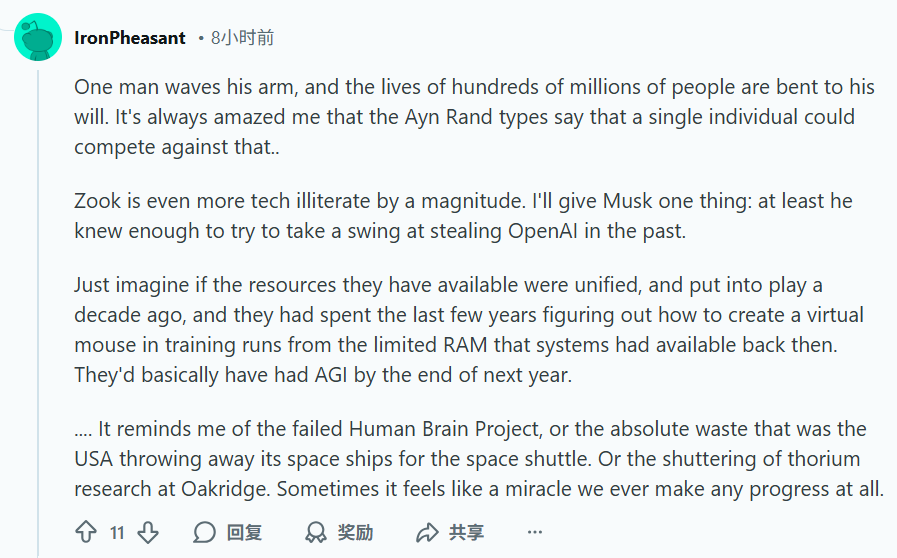The image size is (897, 558).
Task: Click the speech bubble reply icon
Action: pyautogui.click(x=205, y=532)
